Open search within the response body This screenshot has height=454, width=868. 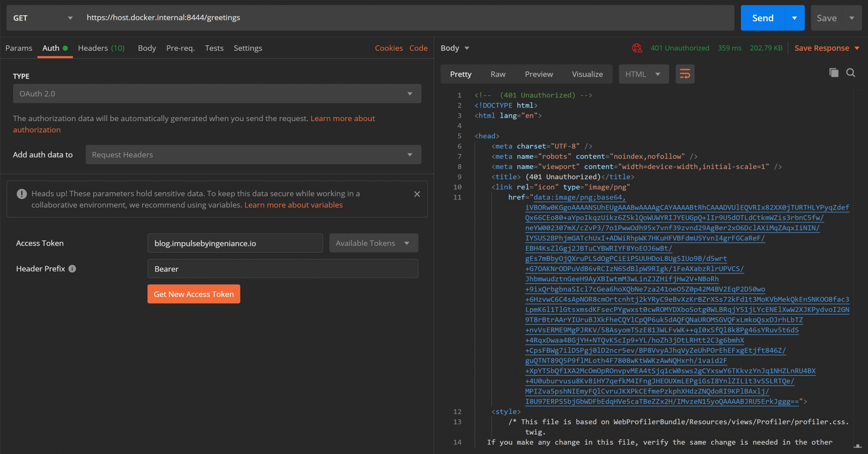point(851,73)
